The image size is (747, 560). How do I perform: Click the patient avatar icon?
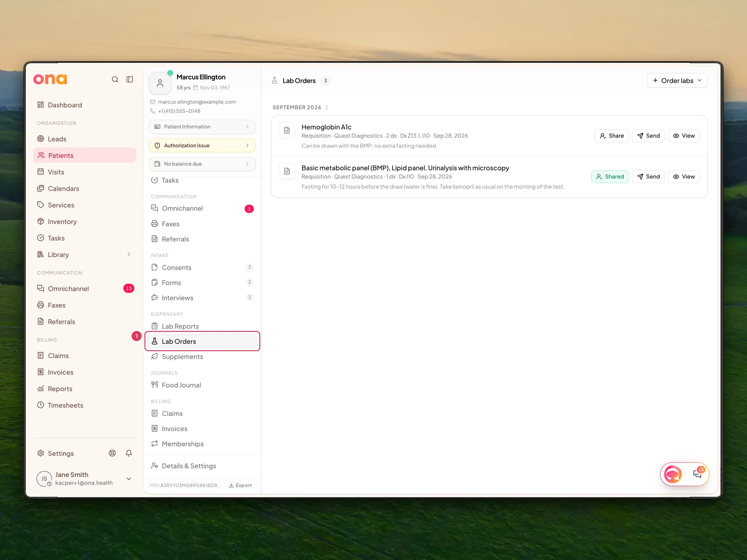160,83
